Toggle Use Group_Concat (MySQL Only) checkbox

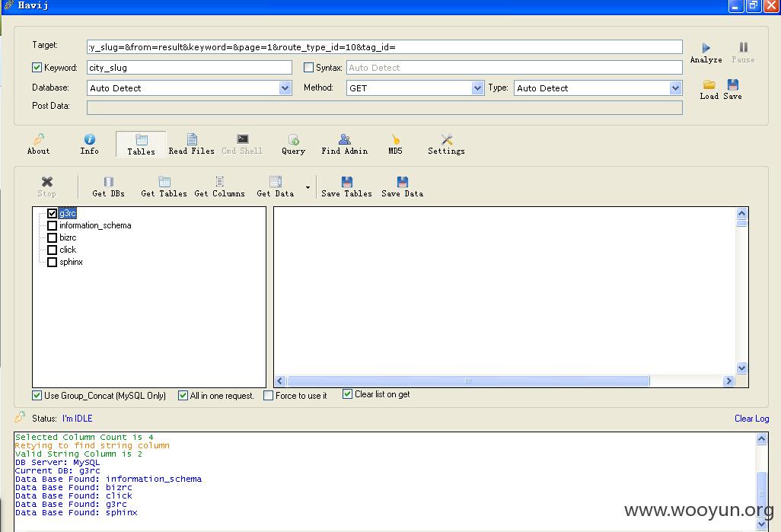coord(37,396)
